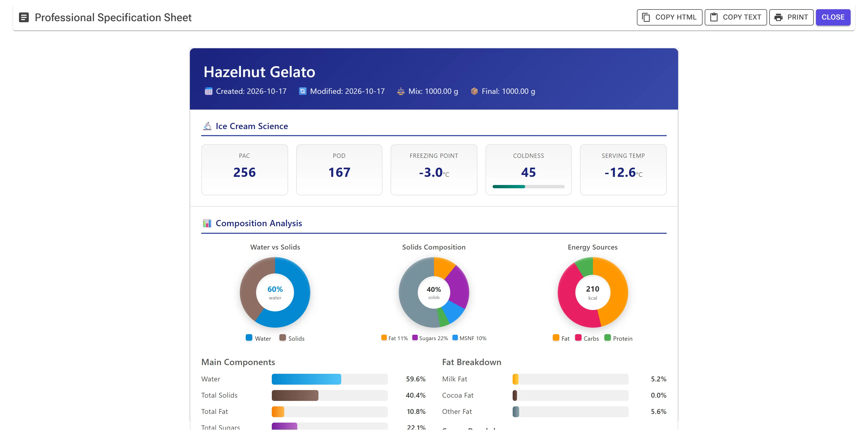Click the Water vs Solids donut chart
The height and width of the screenshot is (434, 868).
[275, 292]
